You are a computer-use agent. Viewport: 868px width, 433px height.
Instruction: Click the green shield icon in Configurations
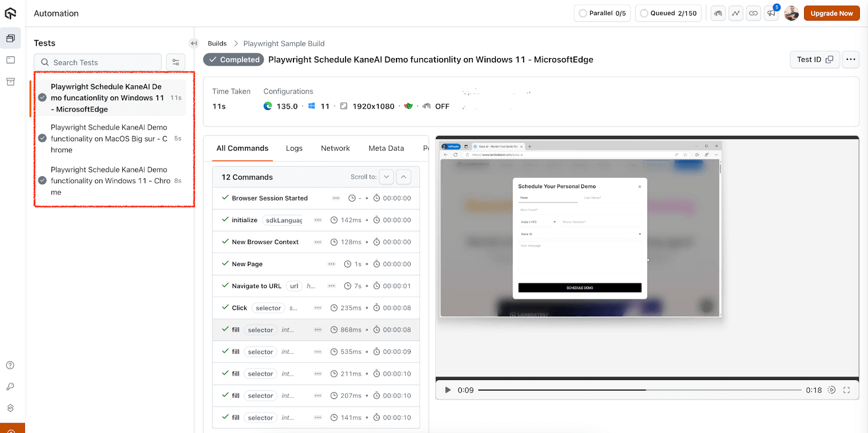pyautogui.click(x=409, y=106)
